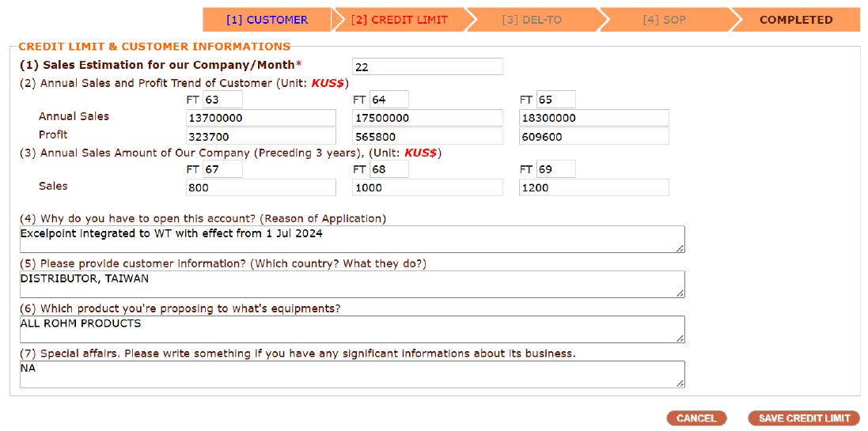Open the [1] CUSTOMER step tab

click(x=267, y=20)
